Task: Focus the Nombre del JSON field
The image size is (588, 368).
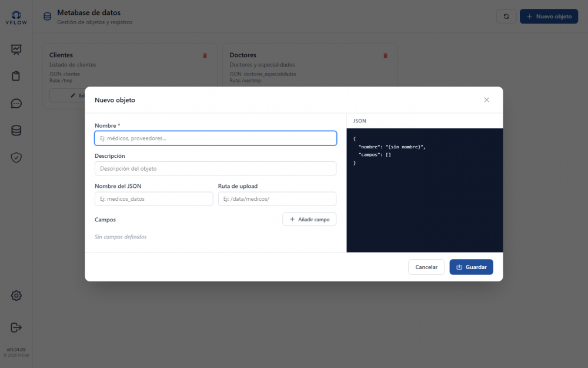Action: (x=153, y=198)
